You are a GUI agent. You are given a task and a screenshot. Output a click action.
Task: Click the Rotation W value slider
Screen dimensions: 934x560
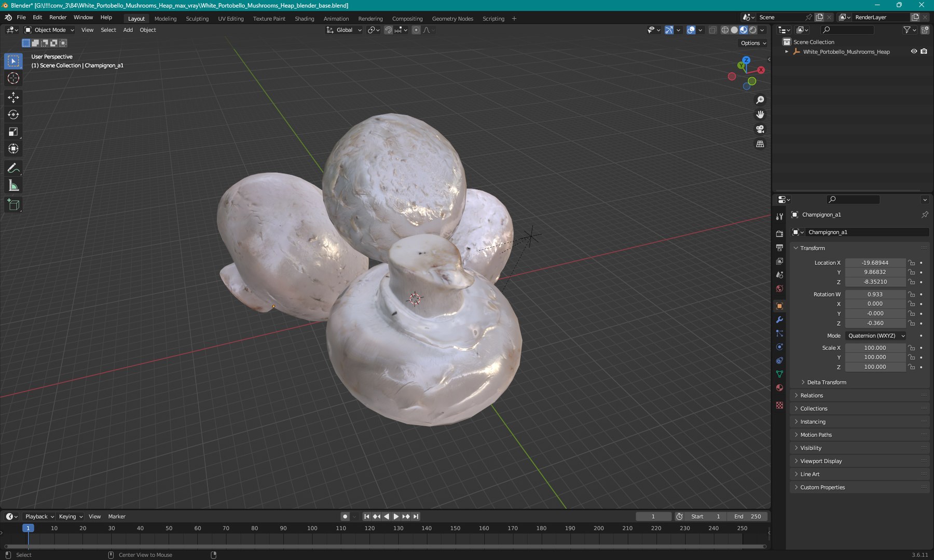875,294
